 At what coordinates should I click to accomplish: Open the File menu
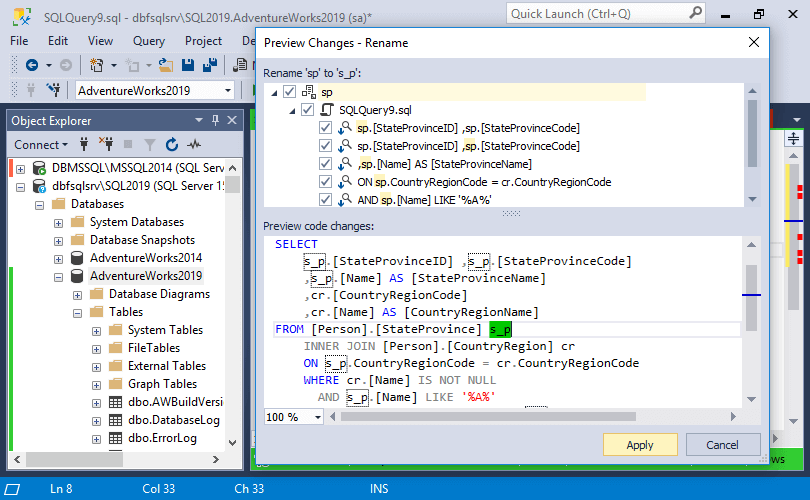pos(19,41)
